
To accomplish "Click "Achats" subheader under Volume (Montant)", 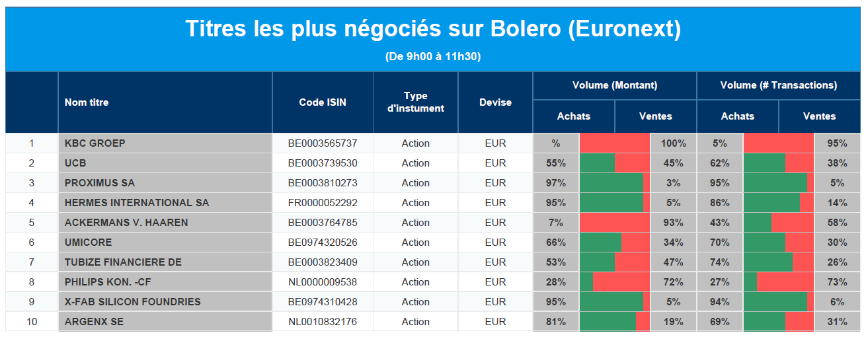I will pyautogui.click(x=574, y=116).
